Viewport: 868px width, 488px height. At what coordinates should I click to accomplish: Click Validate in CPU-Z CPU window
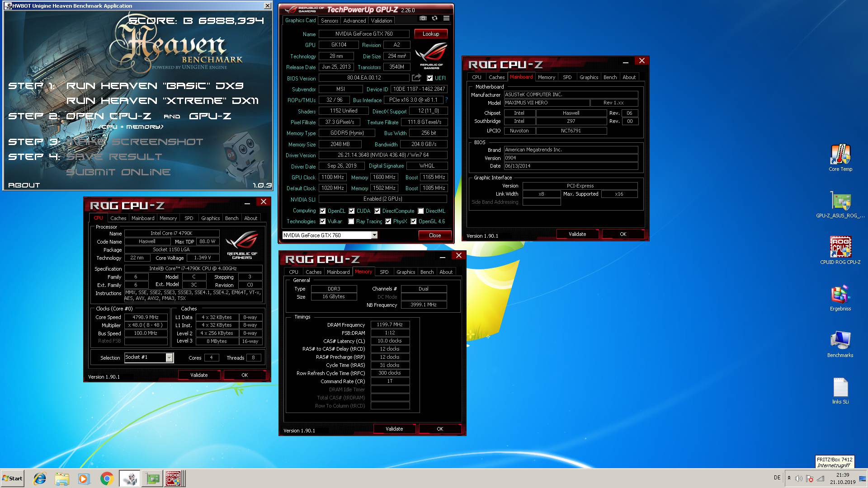coord(198,375)
